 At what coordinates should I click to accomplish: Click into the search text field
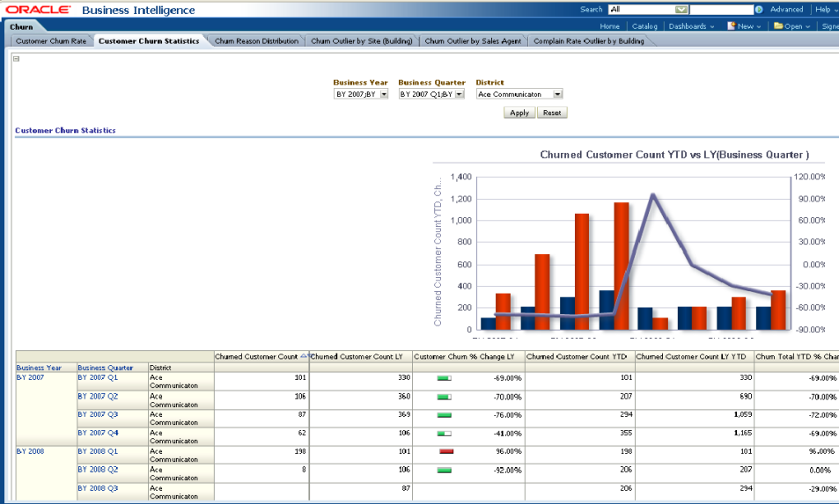[721, 10]
